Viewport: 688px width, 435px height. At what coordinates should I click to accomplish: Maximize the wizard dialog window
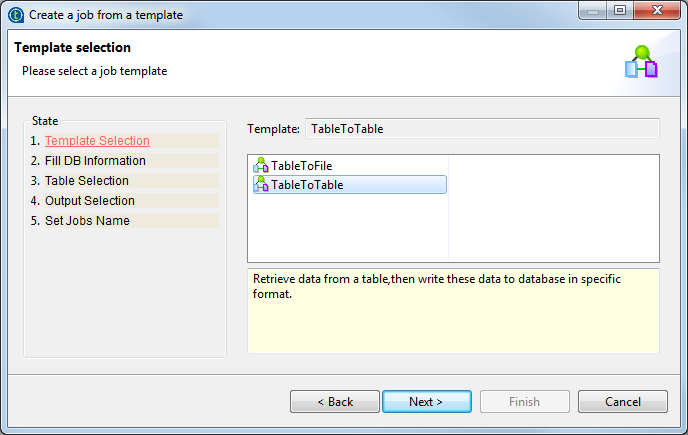[619, 13]
